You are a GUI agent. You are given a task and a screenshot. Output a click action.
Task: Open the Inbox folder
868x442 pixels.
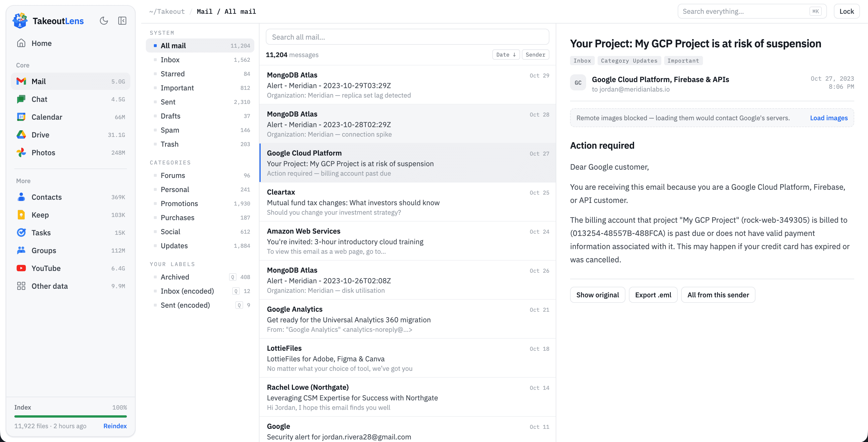pos(200,60)
